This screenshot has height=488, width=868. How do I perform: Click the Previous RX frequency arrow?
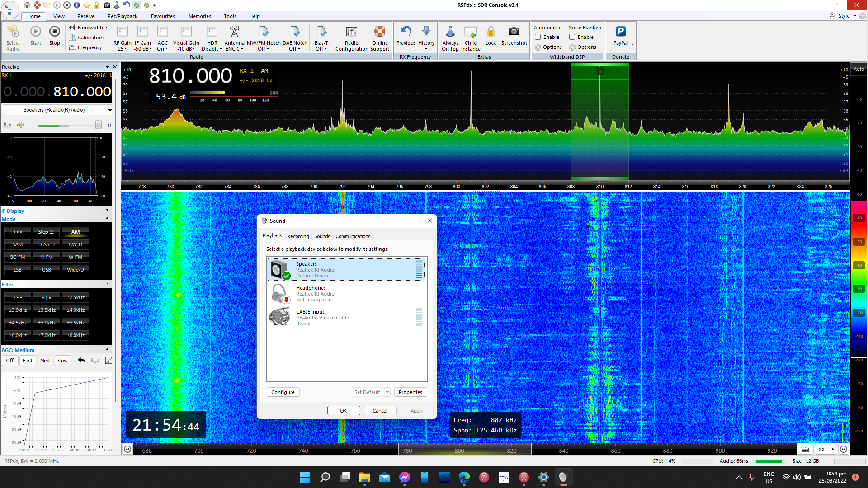tap(406, 32)
